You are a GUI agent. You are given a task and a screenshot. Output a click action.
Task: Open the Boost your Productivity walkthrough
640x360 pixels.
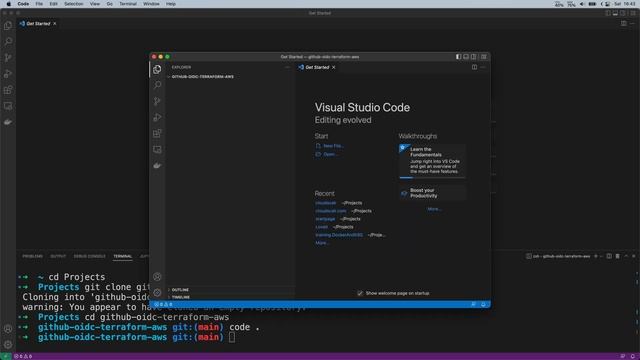tap(432, 193)
